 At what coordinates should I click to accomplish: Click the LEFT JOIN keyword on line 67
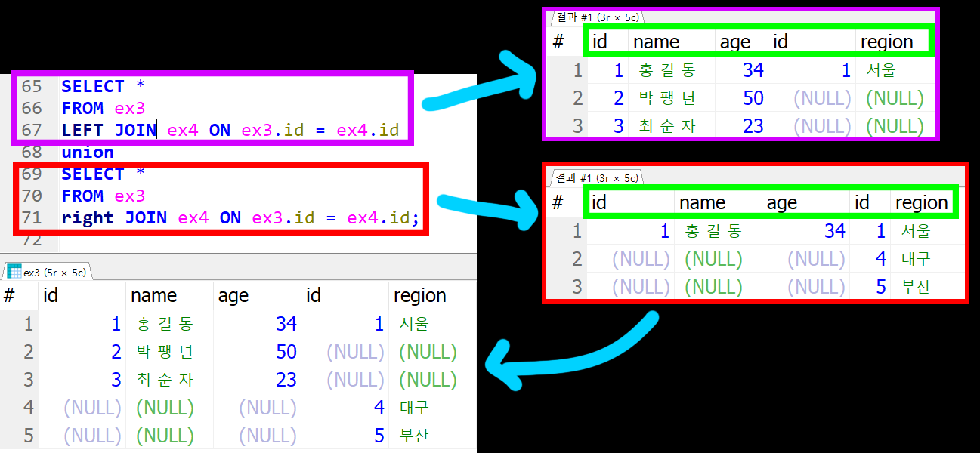(109, 130)
